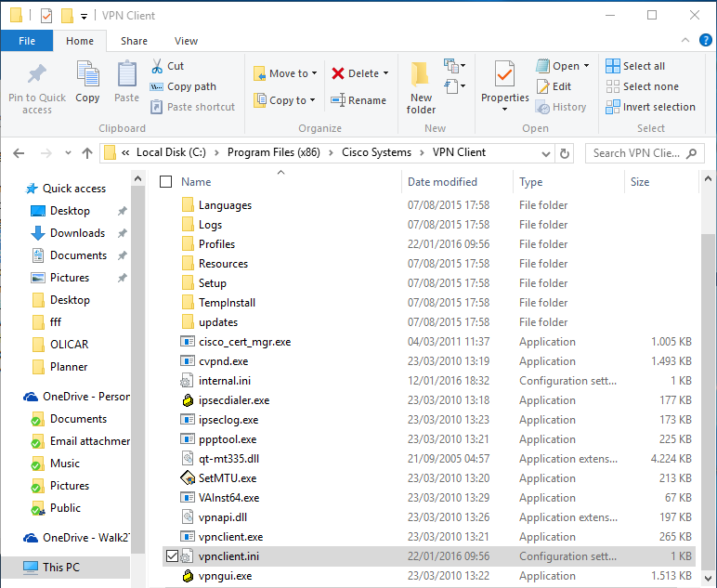
Task: Navigate to Program Files (x86) breadcrumb
Action: tap(274, 152)
